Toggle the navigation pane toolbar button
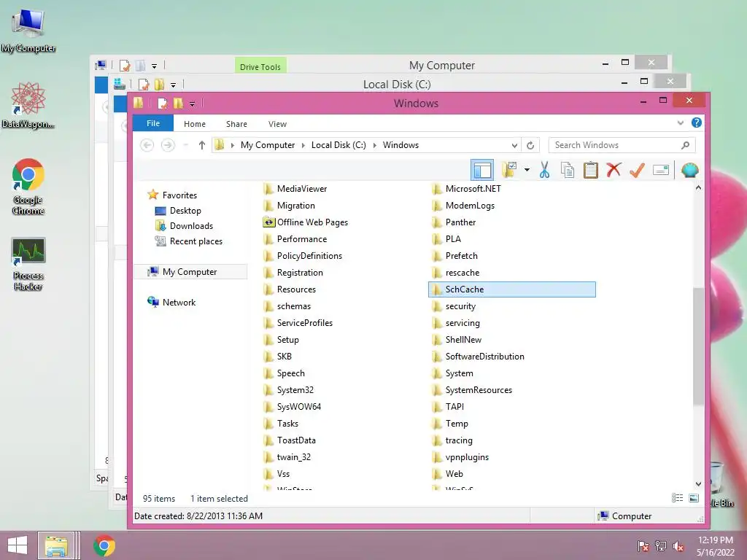Image resolution: width=747 pixels, height=560 pixels. click(x=482, y=170)
